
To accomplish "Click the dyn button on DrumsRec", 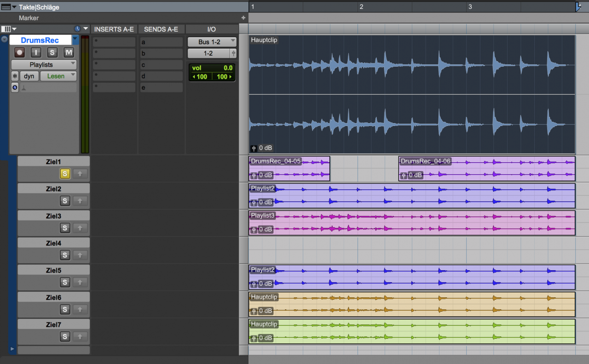I will (x=29, y=76).
